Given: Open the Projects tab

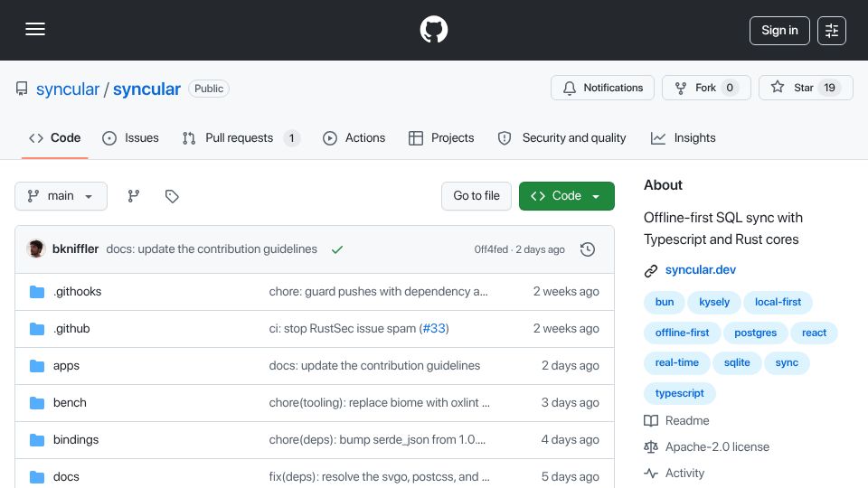Looking at the screenshot, I should 441,137.
